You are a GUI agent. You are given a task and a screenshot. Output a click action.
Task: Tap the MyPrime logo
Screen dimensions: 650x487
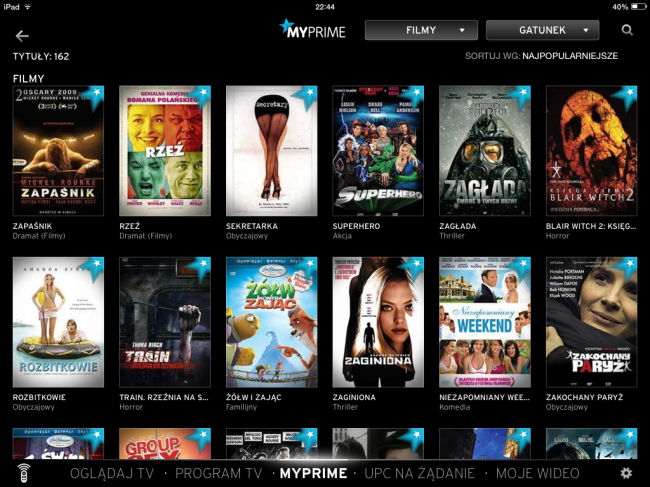tap(313, 29)
